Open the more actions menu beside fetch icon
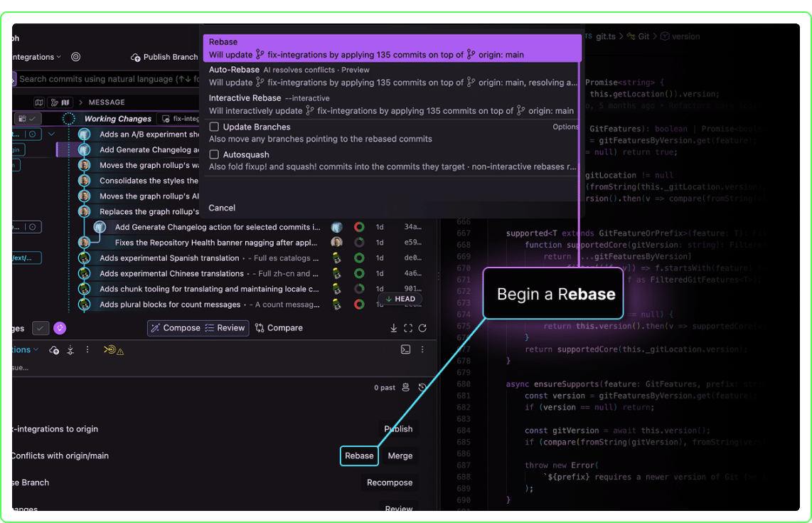 [87, 350]
